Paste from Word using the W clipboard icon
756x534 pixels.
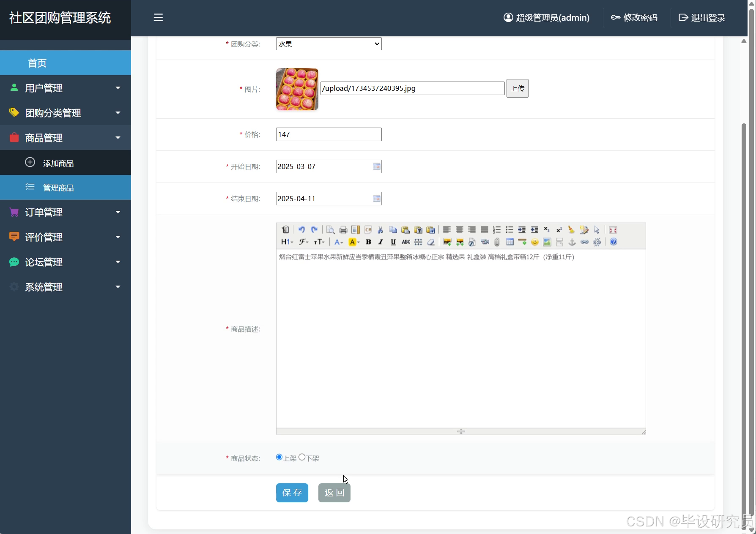click(x=430, y=230)
